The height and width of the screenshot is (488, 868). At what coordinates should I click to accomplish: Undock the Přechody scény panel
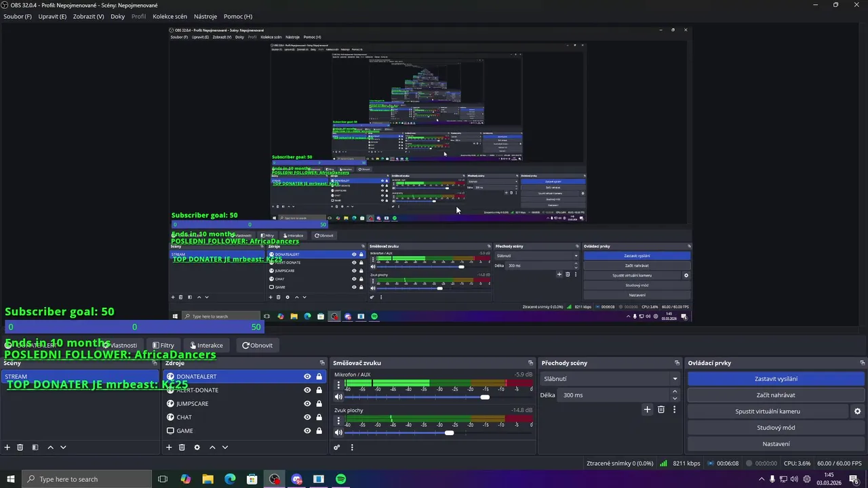677,363
